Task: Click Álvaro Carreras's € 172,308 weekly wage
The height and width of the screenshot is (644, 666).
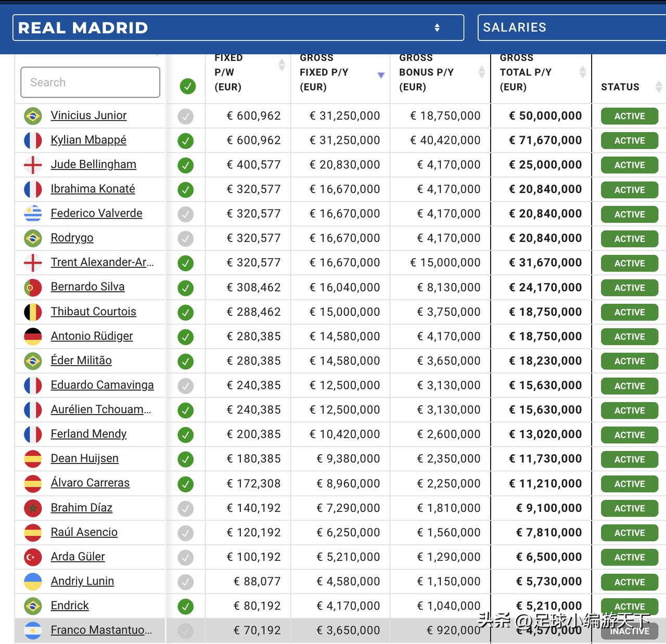Action: click(x=254, y=484)
